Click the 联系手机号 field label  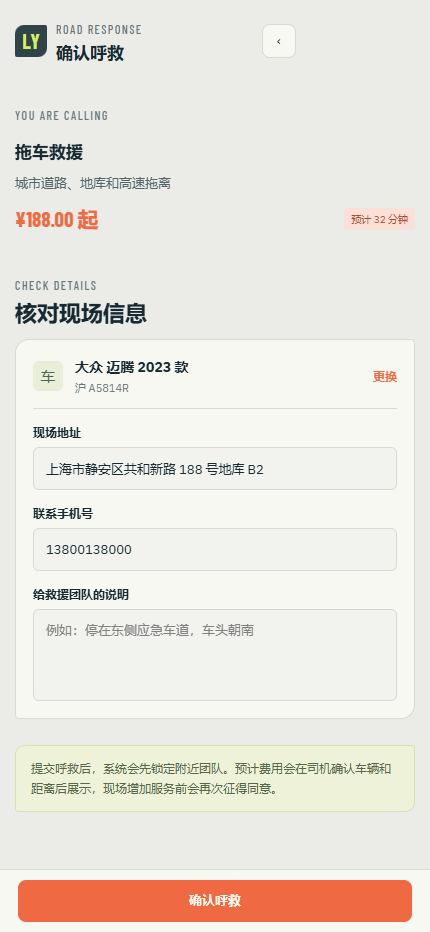coord(63,514)
